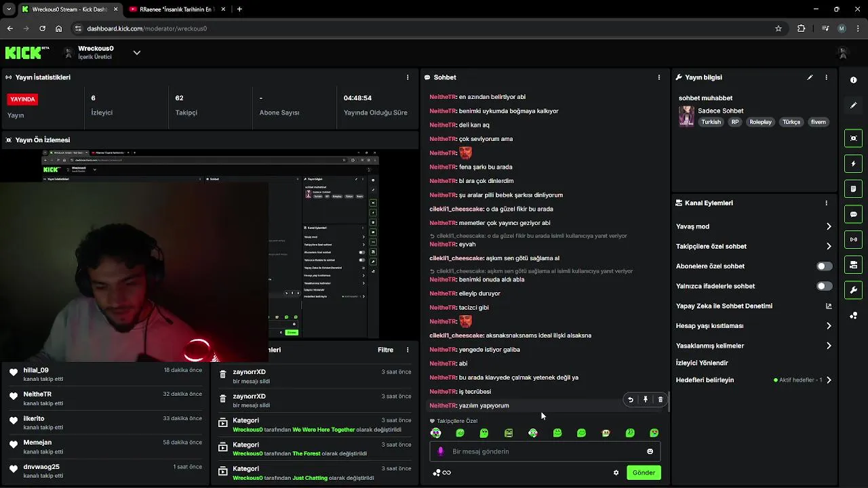Toggle the broadcast signal panel sidebar icon
This screenshot has width=868, height=488.
click(853, 239)
